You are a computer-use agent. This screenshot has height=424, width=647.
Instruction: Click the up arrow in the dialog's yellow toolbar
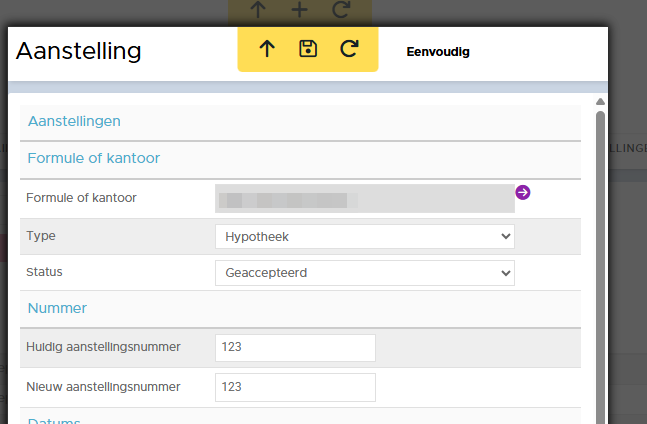(267, 50)
